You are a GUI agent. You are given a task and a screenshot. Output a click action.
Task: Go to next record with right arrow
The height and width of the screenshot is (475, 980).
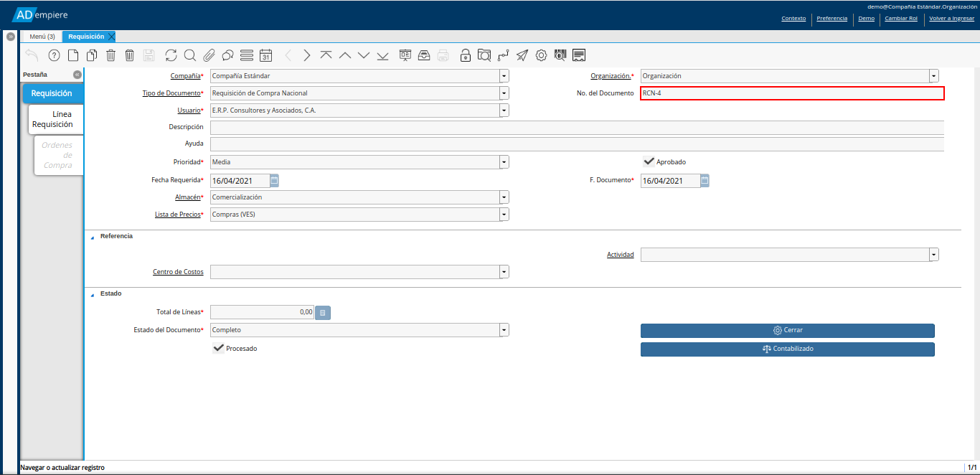coord(307,55)
